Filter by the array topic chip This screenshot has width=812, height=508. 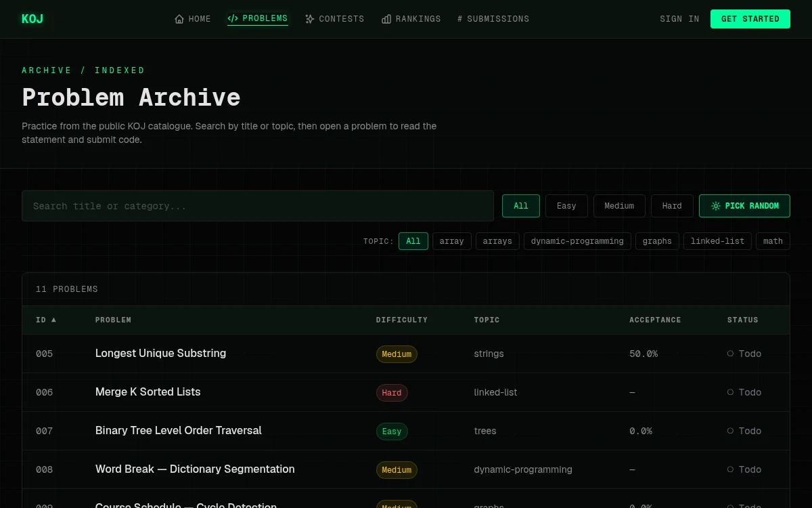452,241
